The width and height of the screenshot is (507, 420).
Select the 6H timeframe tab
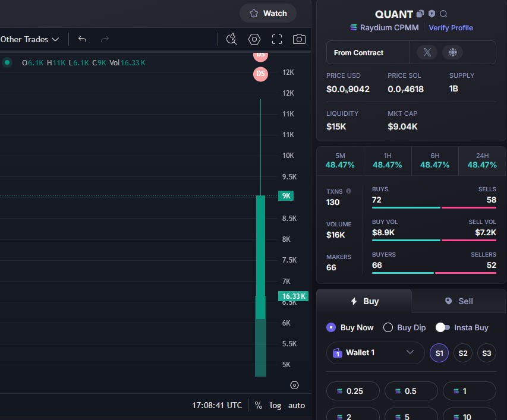[x=435, y=160]
